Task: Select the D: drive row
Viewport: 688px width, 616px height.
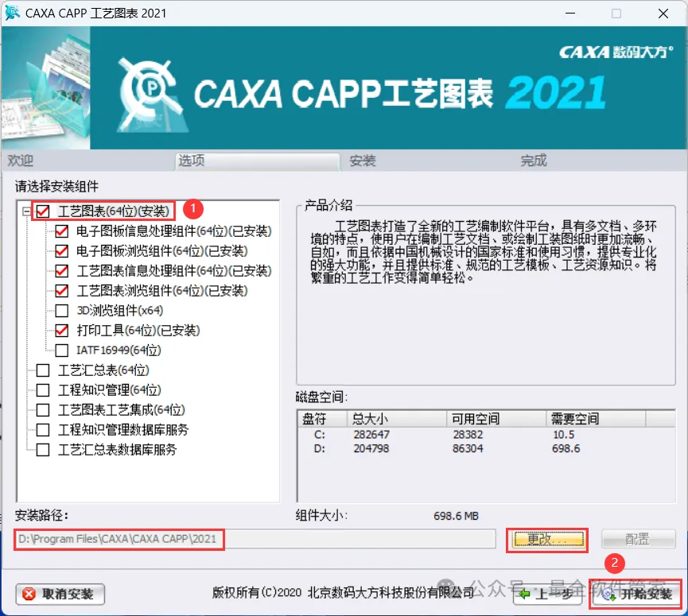Action: coord(486,448)
